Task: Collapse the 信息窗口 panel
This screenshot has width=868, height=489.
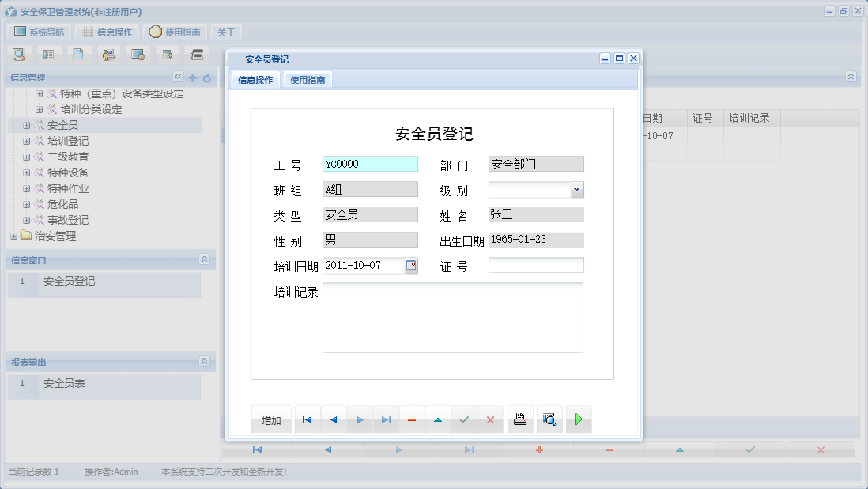Action: (x=203, y=260)
